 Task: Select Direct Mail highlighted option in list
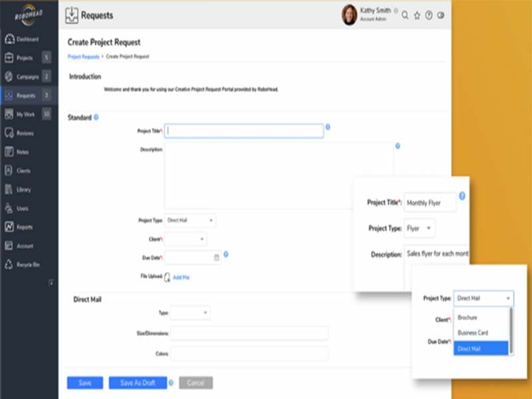[x=481, y=348]
